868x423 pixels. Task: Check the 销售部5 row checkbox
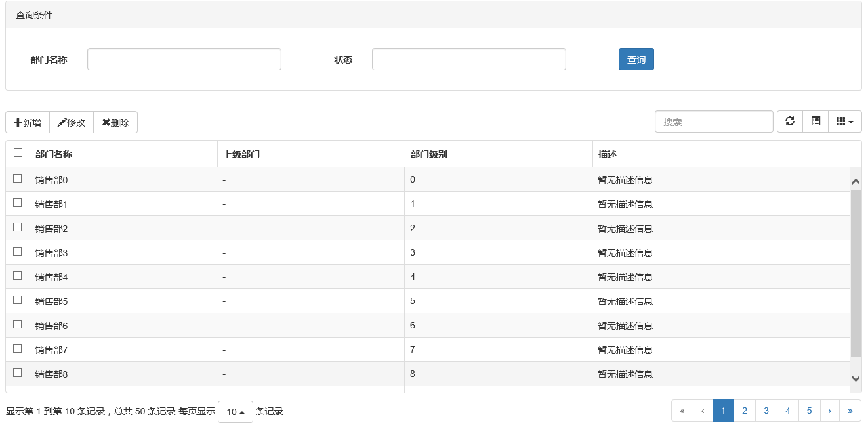click(18, 300)
